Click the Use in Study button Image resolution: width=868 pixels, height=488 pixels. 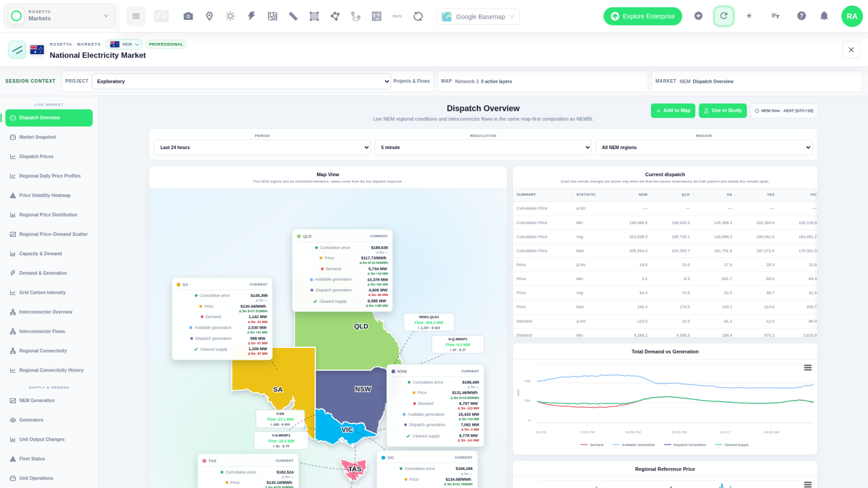723,111
